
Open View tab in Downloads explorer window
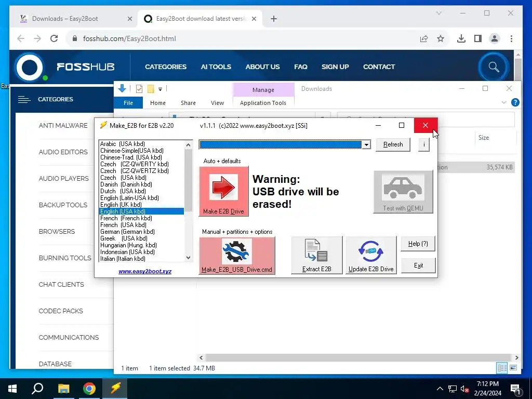(x=217, y=103)
